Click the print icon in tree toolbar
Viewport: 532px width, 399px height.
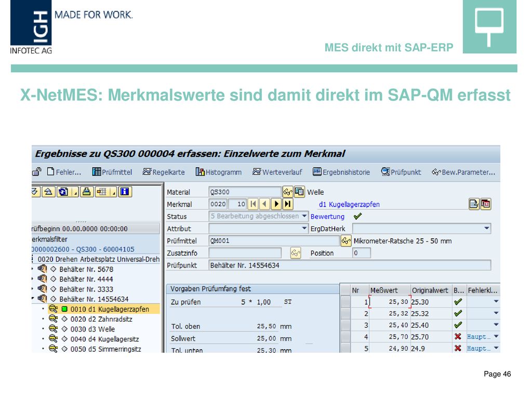pyautogui.click(x=87, y=192)
